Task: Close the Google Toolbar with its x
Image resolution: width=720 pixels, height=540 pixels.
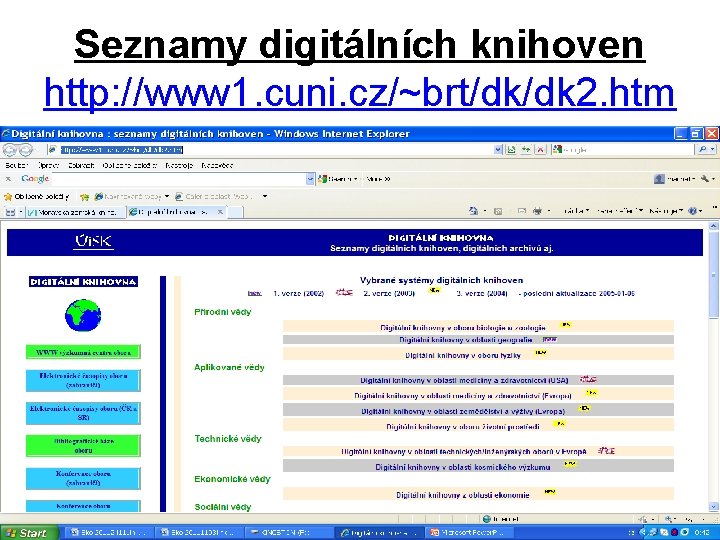Action: [x=8, y=179]
